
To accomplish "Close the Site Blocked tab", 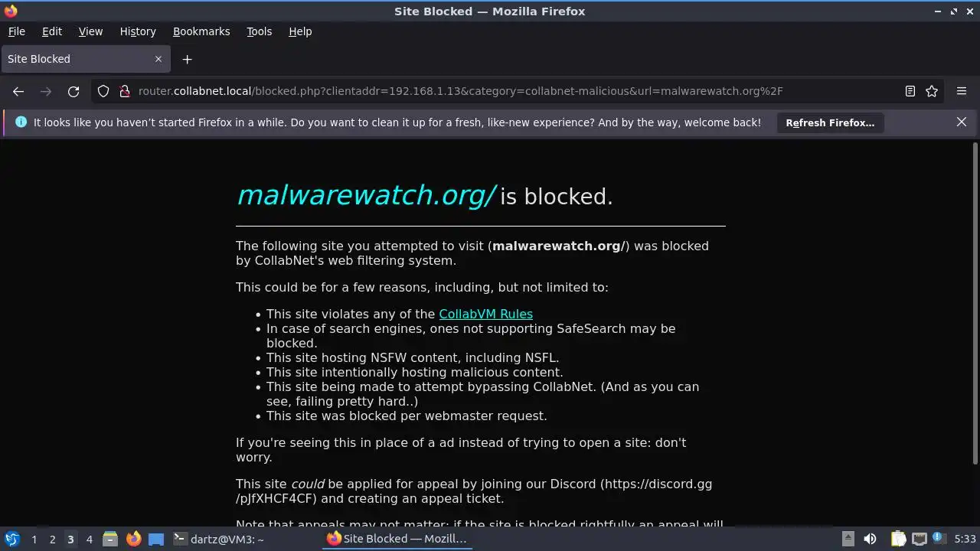I will 158,59.
